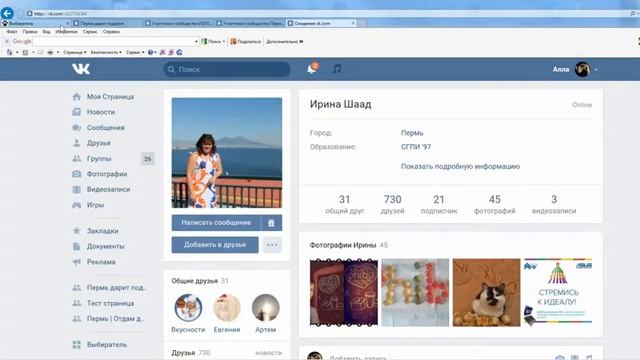Open the Вид menu in browser

click(x=47, y=31)
